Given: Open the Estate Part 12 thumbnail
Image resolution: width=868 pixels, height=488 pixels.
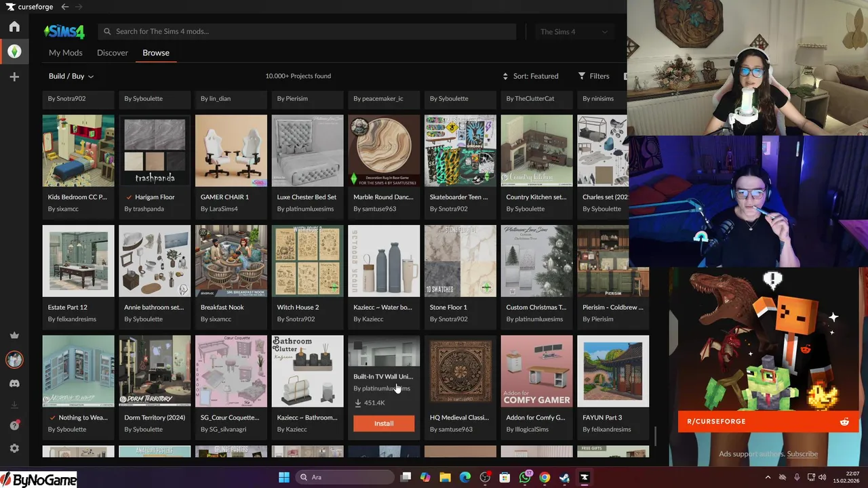Looking at the screenshot, I should click(79, 261).
